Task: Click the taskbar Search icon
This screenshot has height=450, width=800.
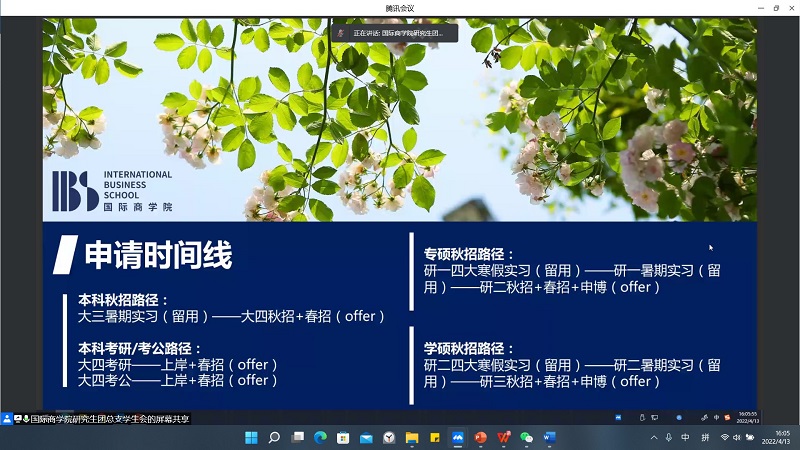Action: [x=274, y=437]
